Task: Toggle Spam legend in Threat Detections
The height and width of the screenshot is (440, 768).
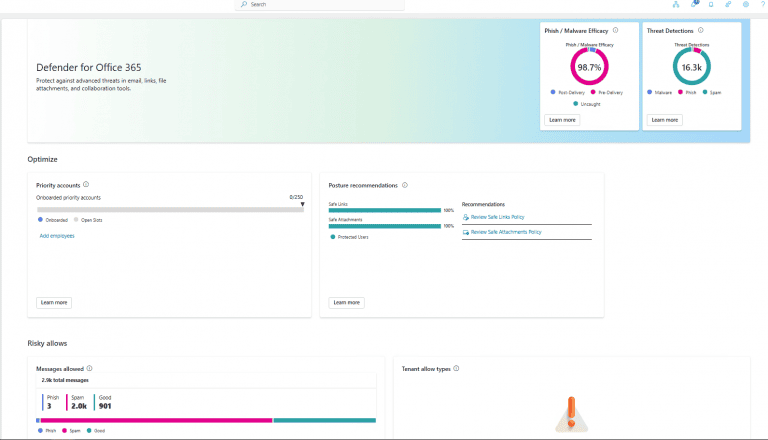Action: [x=712, y=92]
